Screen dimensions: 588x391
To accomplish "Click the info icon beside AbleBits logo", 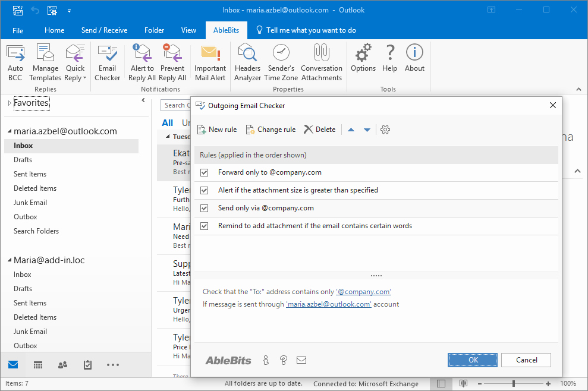I will [x=266, y=360].
